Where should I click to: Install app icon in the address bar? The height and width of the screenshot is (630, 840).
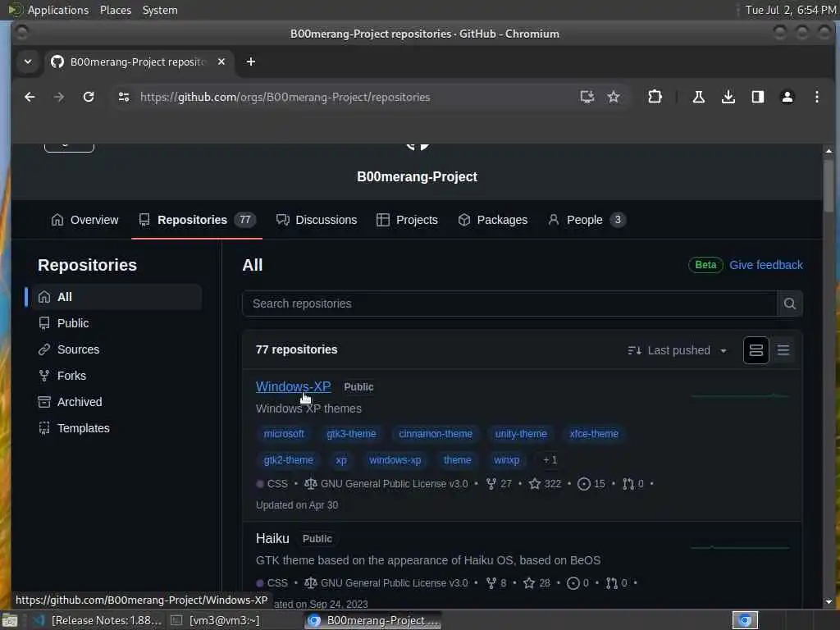pyautogui.click(x=587, y=97)
